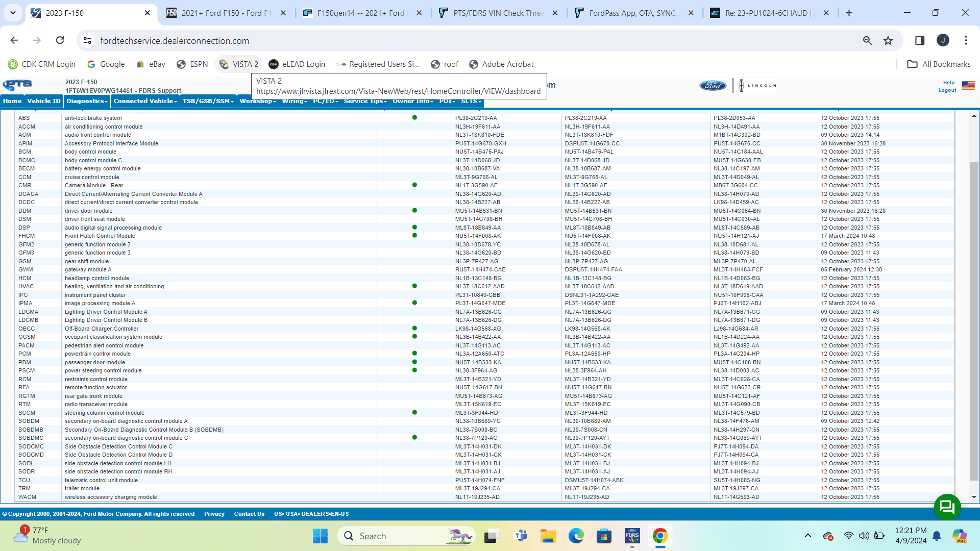The width and height of the screenshot is (980, 551).
Task: Open the browser side panel icon
Action: click(x=920, y=41)
